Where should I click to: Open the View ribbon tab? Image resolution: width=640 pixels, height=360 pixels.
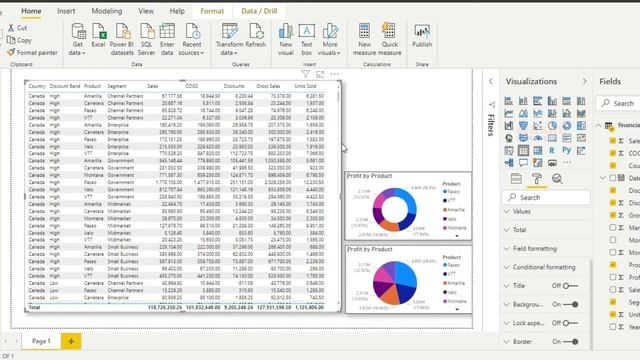tap(146, 11)
